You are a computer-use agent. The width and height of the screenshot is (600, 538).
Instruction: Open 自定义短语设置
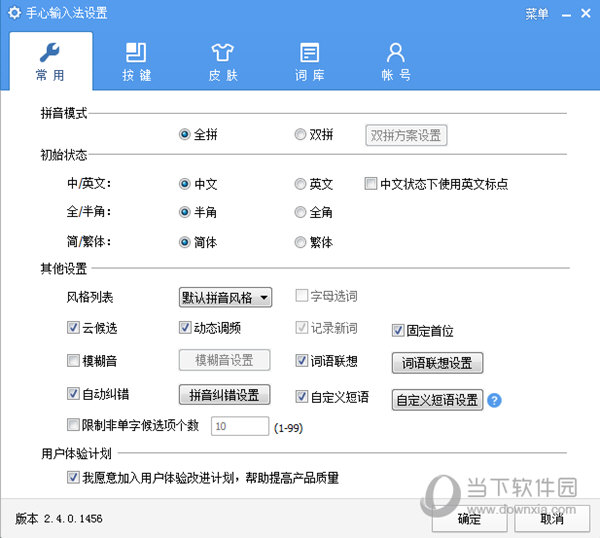[437, 400]
